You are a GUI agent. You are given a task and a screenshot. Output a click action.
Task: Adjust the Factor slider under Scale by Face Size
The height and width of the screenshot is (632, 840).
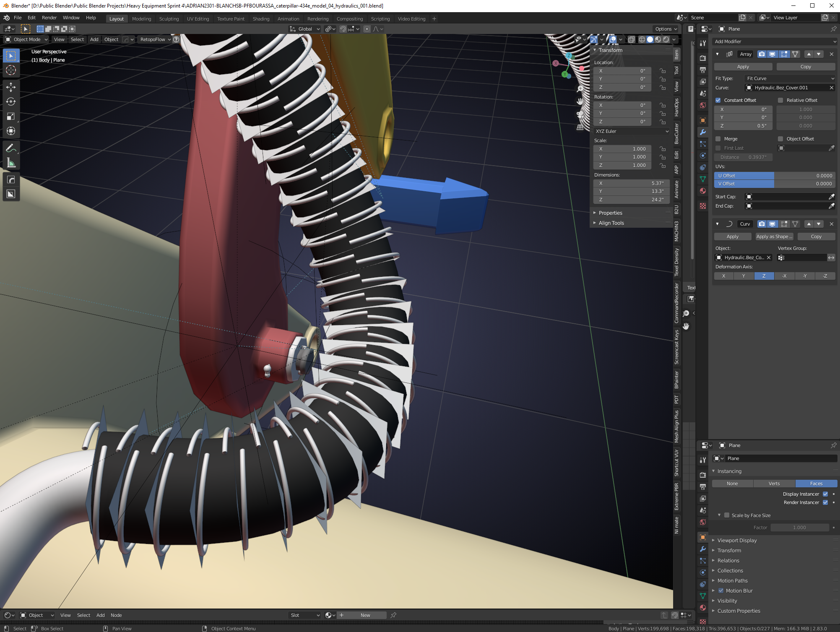[x=799, y=527]
